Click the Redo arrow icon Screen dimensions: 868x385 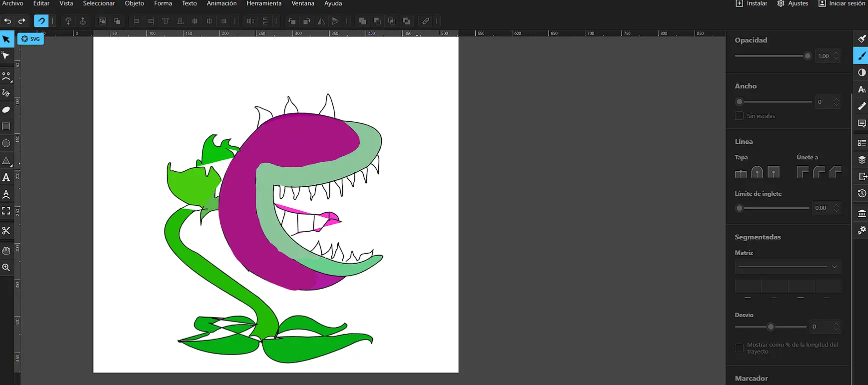(22, 21)
